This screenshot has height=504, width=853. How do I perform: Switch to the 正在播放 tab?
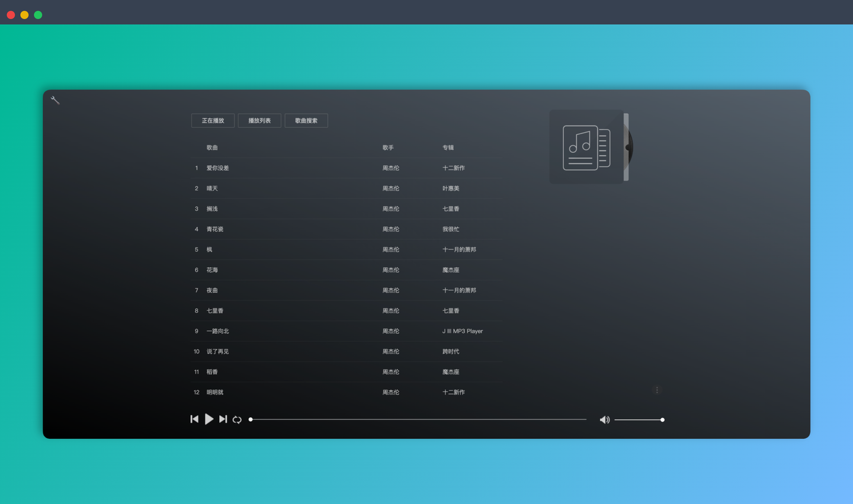coord(213,121)
